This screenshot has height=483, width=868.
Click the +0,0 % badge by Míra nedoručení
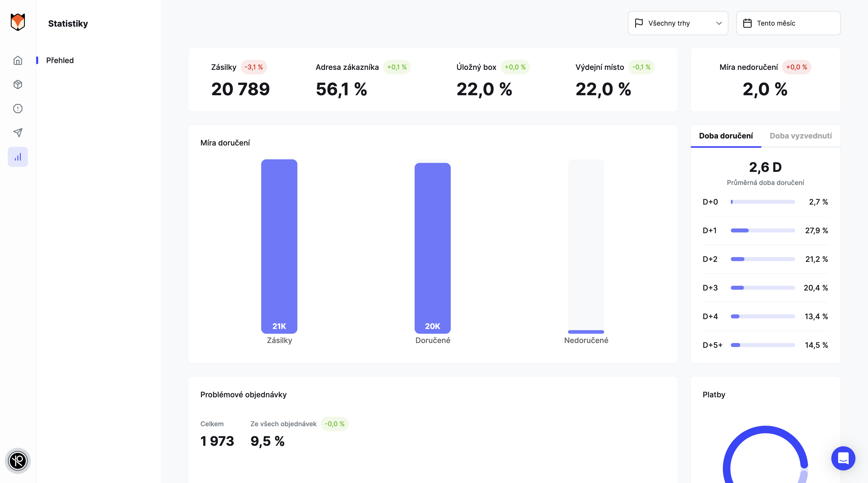[797, 67]
